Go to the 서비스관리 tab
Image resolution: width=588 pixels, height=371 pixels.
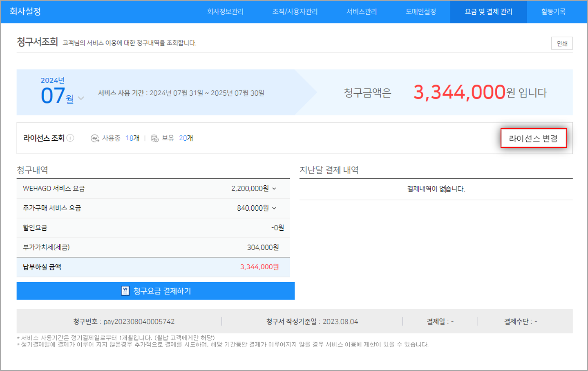[x=361, y=11]
